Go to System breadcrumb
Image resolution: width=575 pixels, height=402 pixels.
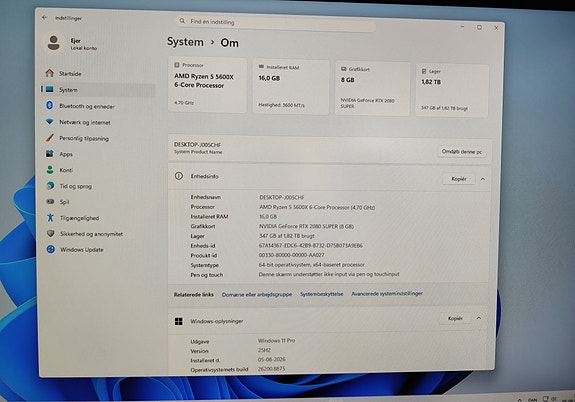pos(185,42)
